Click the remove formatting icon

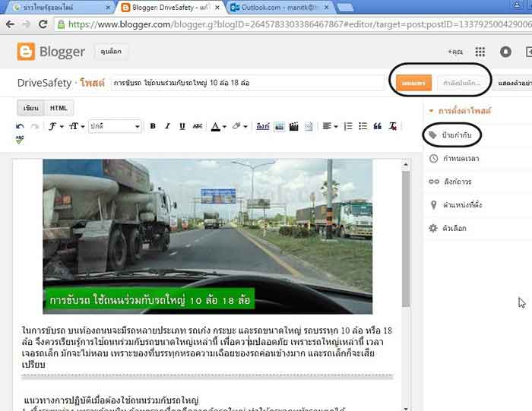(393, 126)
